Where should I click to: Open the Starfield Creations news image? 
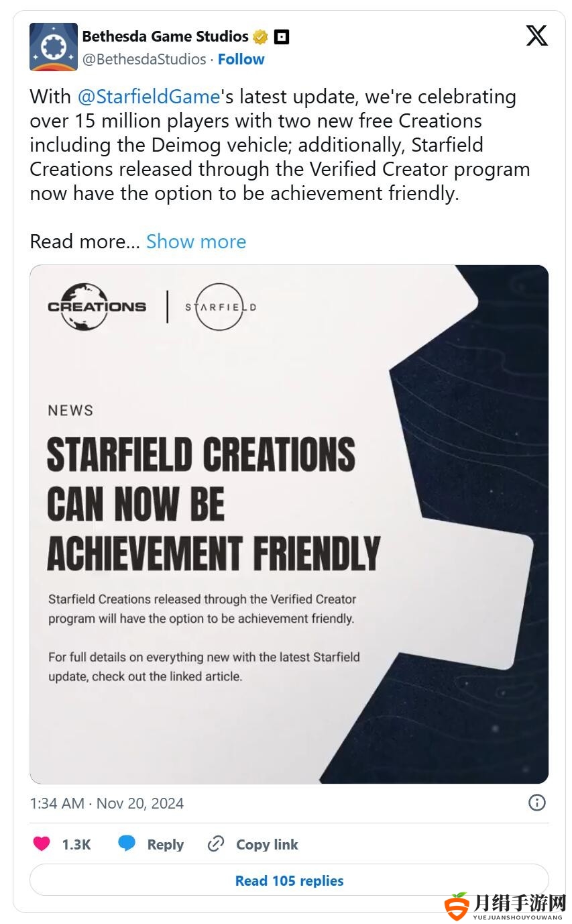coord(289,524)
